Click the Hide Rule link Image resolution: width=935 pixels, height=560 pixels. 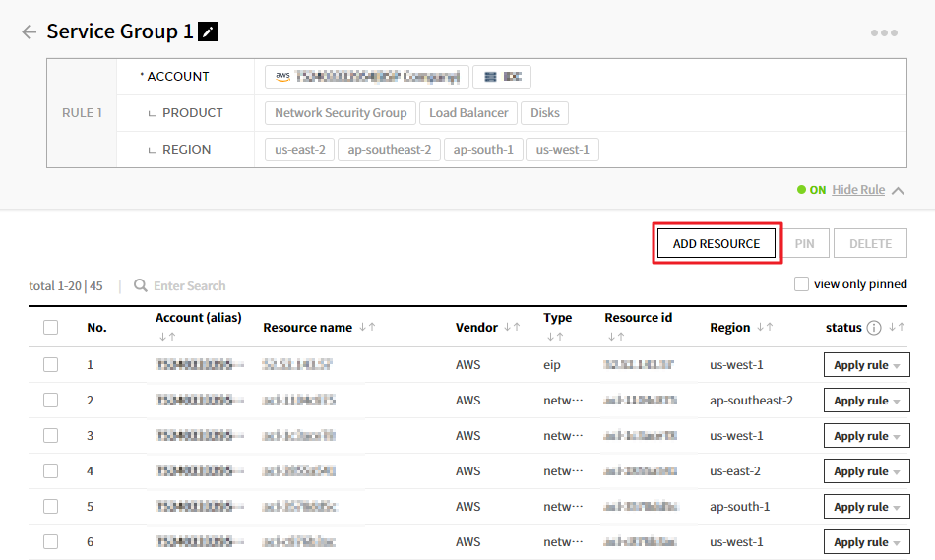858,190
